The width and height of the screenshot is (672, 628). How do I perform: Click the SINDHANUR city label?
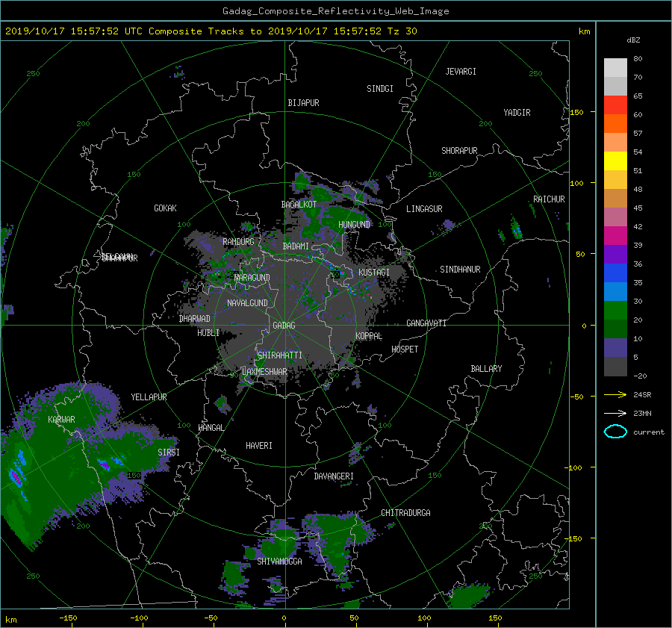[460, 270]
